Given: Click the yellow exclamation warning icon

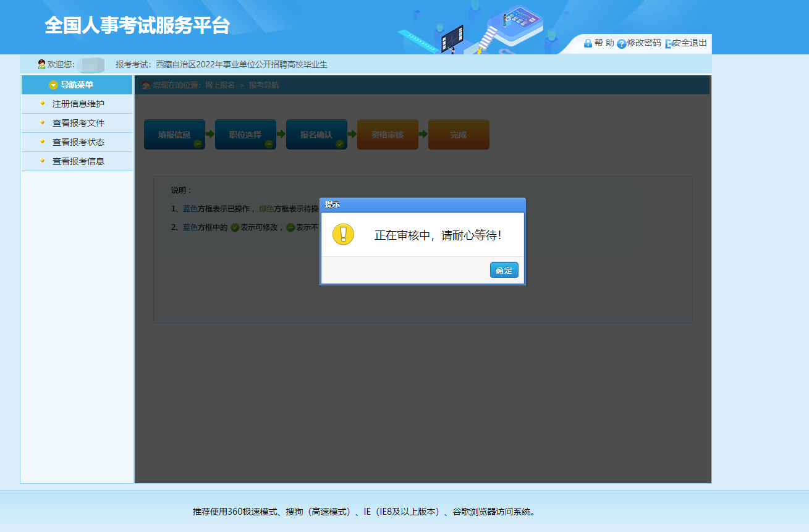Looking at the screenshot, I should tap(343, 234).
